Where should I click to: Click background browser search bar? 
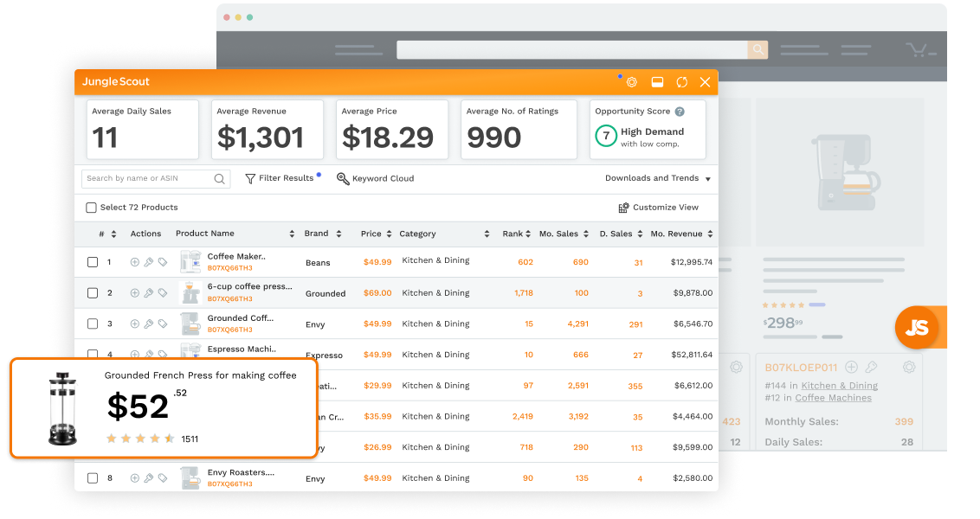(x=572, y=49)
